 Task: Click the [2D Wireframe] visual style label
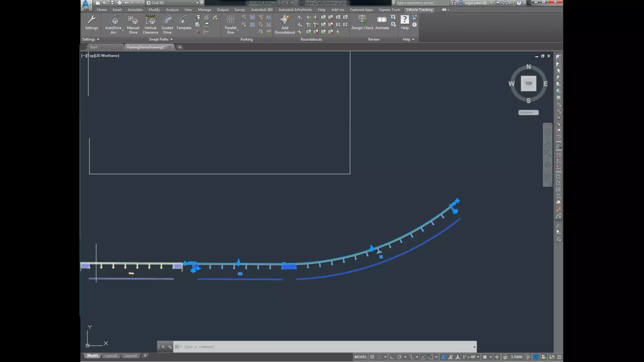tap(107, 56)
